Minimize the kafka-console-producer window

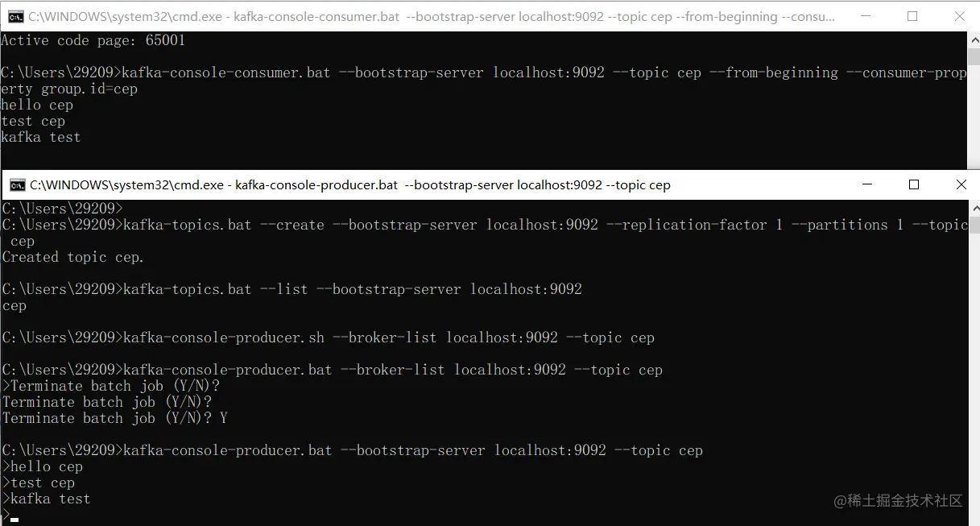point(867,185)
